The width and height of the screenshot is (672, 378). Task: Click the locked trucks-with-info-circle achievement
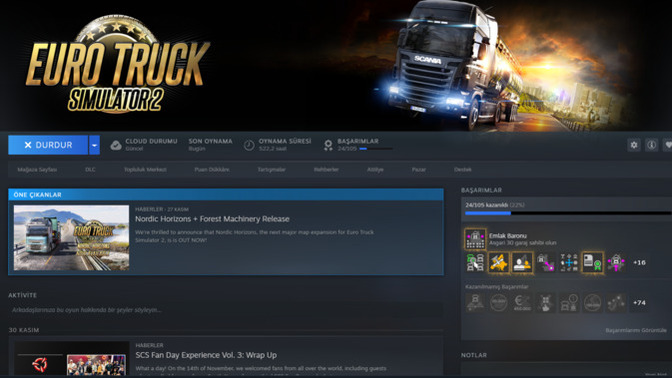click(x=569, y=303)
